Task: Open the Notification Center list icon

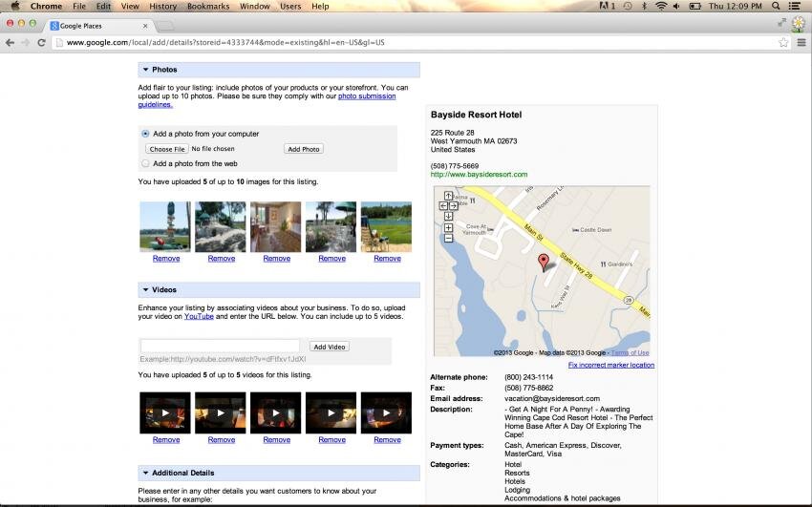Action: tap(795, 6)
